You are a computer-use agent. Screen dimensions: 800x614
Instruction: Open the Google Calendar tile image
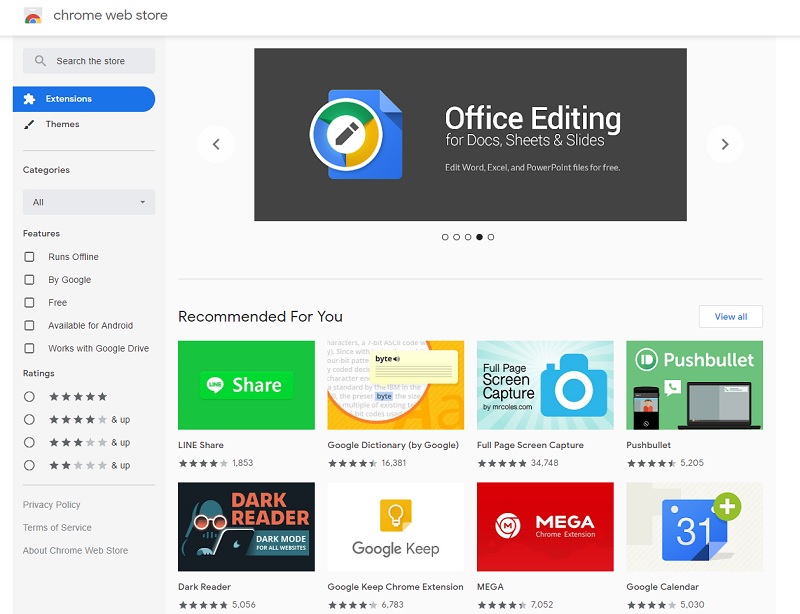coord(694,527)
